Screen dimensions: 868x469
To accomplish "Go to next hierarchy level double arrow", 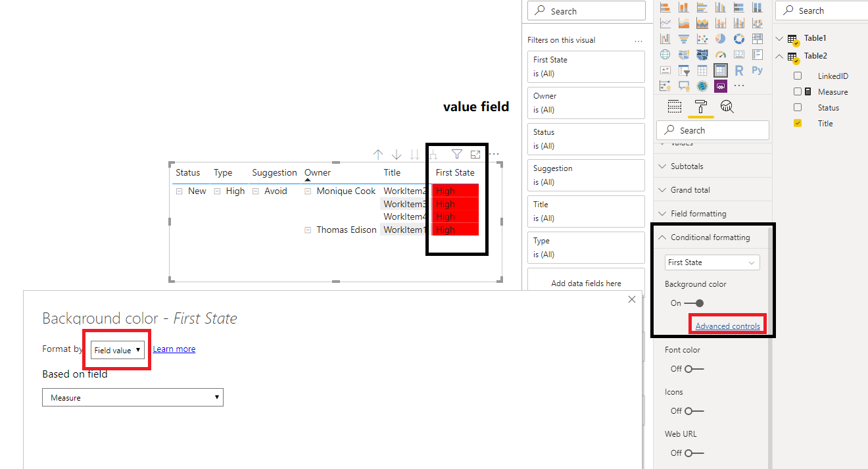I will tap(415, 155).
